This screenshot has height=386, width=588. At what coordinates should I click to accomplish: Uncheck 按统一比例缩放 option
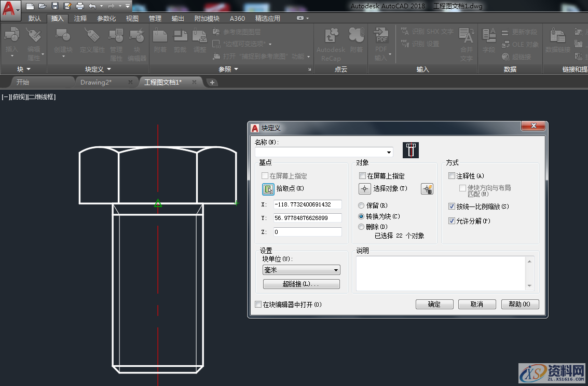451,206
